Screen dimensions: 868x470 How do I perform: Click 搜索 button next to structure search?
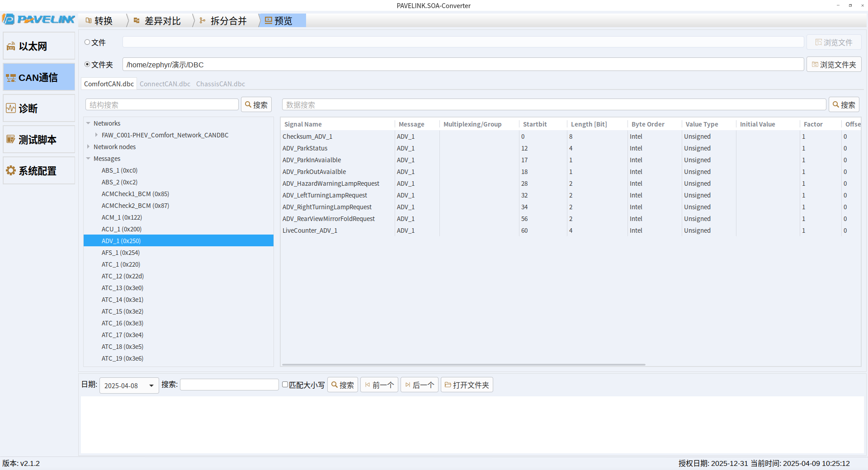click(256, 104)
